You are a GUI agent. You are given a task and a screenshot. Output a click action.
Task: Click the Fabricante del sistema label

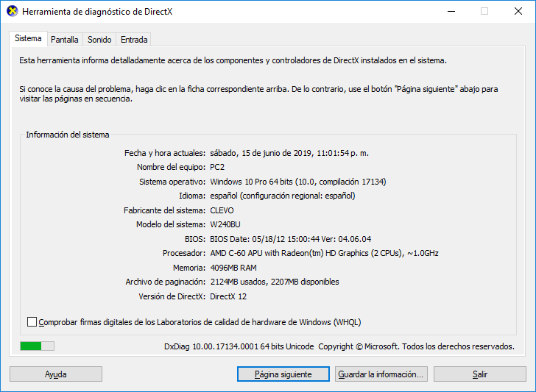164,210
